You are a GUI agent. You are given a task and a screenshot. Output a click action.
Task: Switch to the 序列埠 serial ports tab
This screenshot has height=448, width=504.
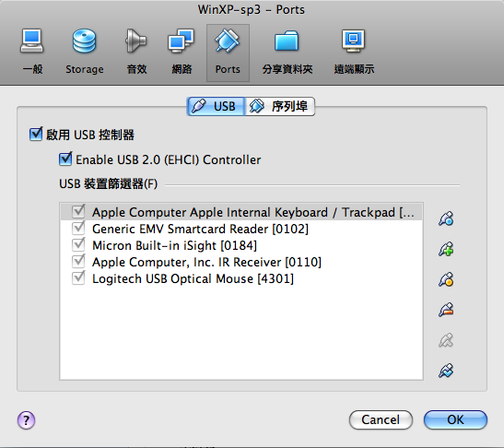280,106
